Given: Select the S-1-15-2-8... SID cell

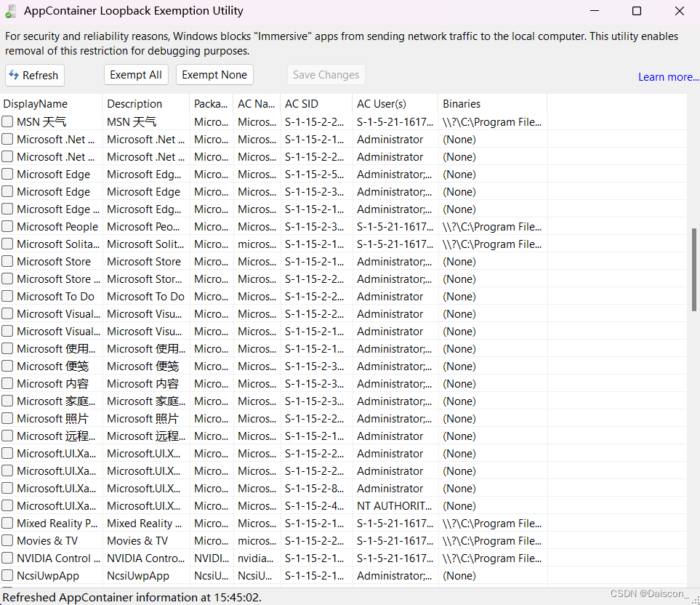Looking at the screenshot, I should [x=316, y=489].
